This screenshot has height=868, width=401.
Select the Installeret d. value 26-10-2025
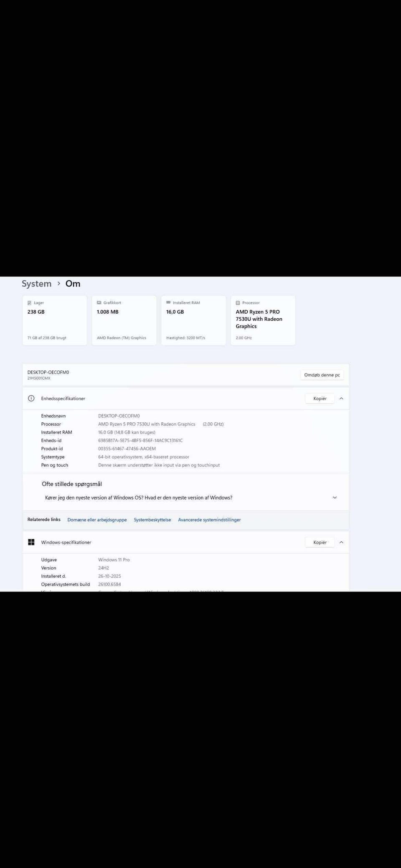[x=109, y=576]
